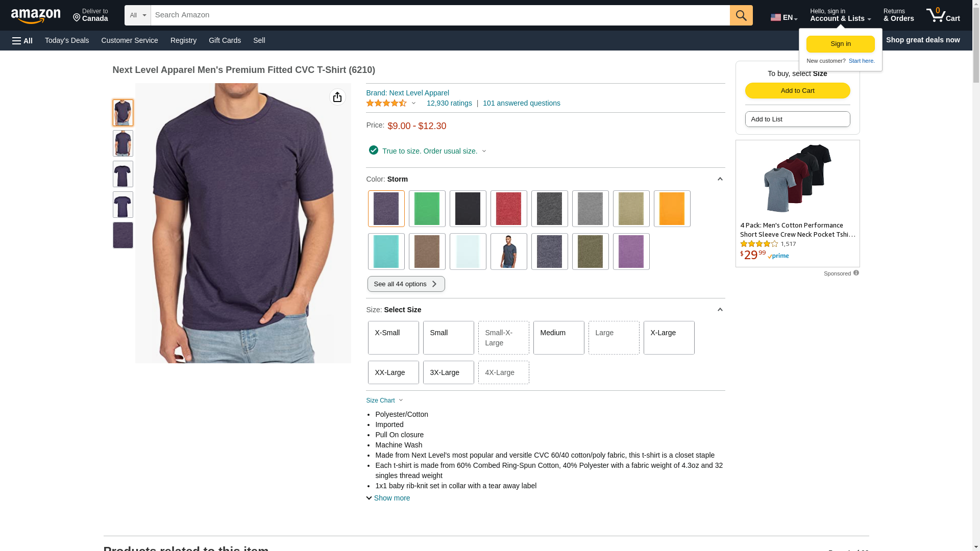Click into the Search Amazon field
This screenshot has height=551, width=980.
point(440,15)
